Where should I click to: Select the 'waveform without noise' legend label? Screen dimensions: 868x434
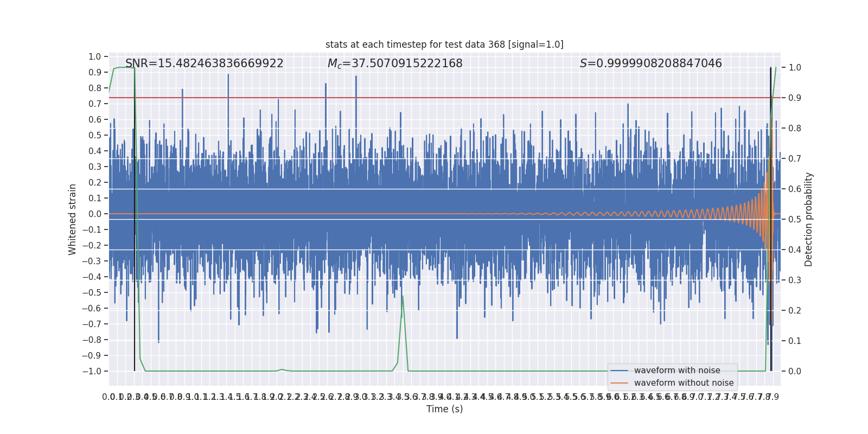tap(684, 383)
